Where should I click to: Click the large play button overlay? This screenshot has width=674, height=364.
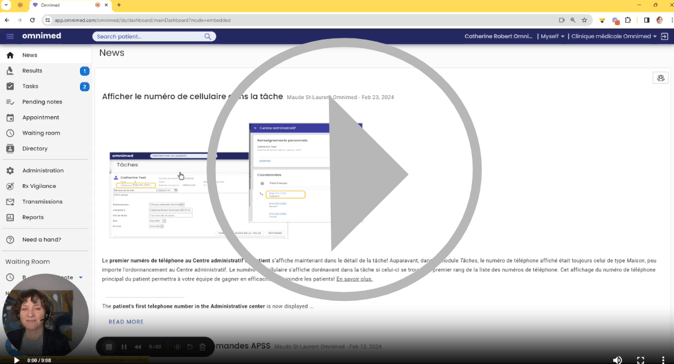pyautogui.click(x=344, y=170)
